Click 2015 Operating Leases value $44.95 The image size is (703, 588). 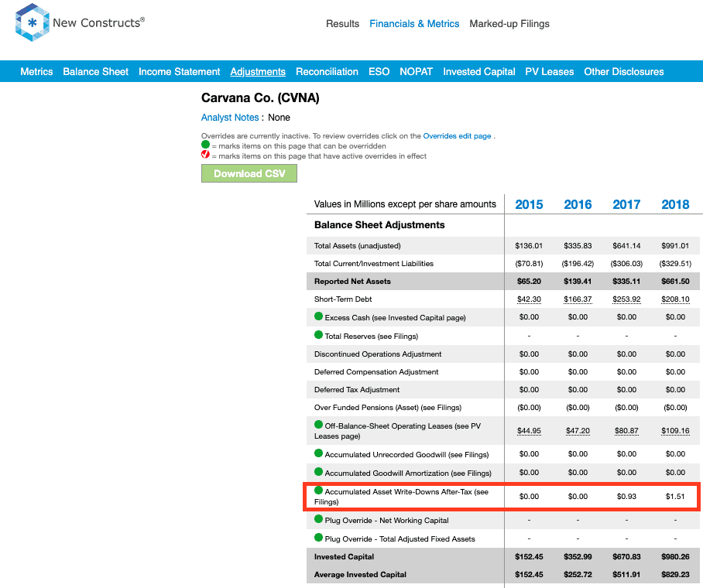(529, 431)
